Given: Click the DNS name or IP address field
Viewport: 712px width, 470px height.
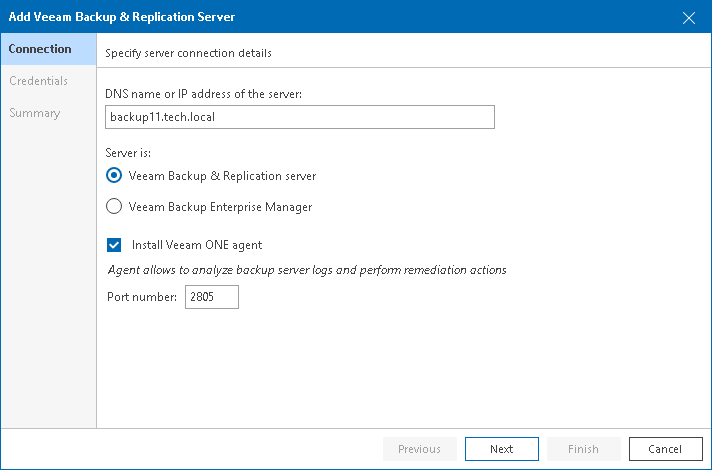Looking at the screenshot, I should pos(300,118).
